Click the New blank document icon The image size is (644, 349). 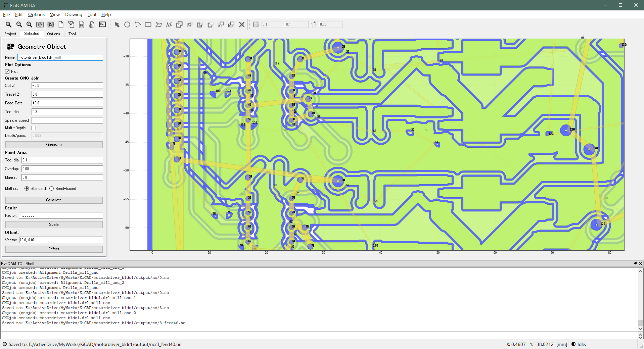(61, 24)
